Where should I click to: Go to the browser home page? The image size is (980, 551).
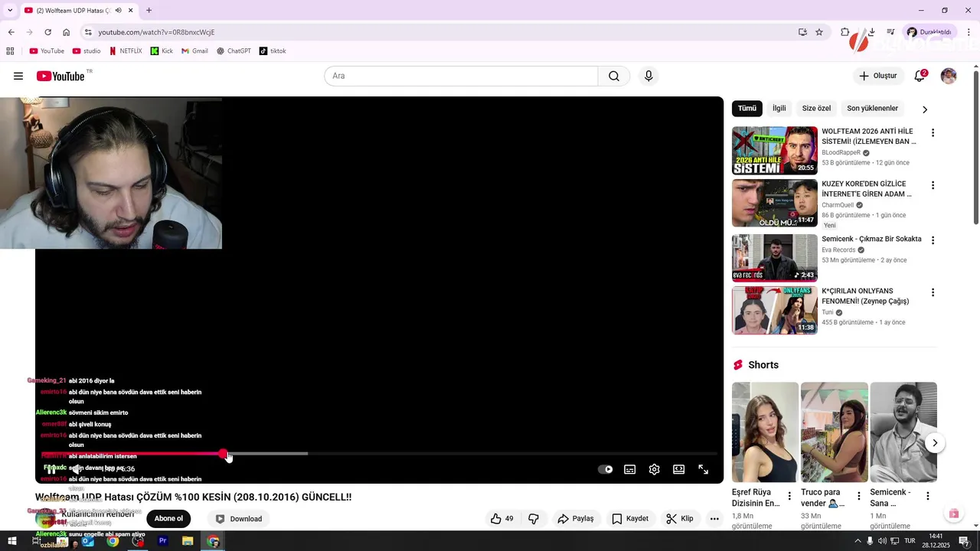pyautogui.click(x=66, y=32)
